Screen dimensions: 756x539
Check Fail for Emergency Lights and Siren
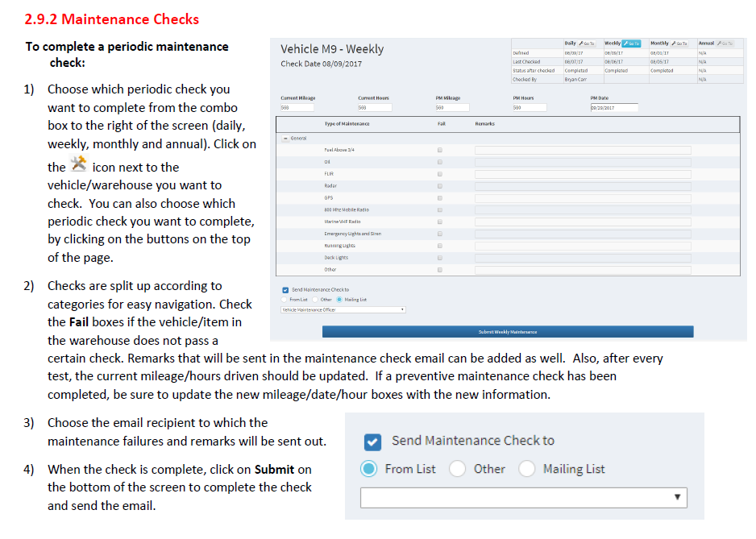440,234
